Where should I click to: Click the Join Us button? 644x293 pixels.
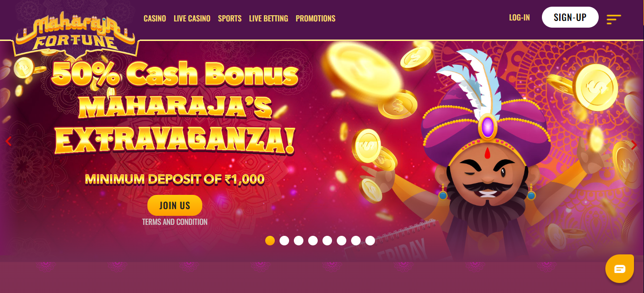click(x=175, y=205)
